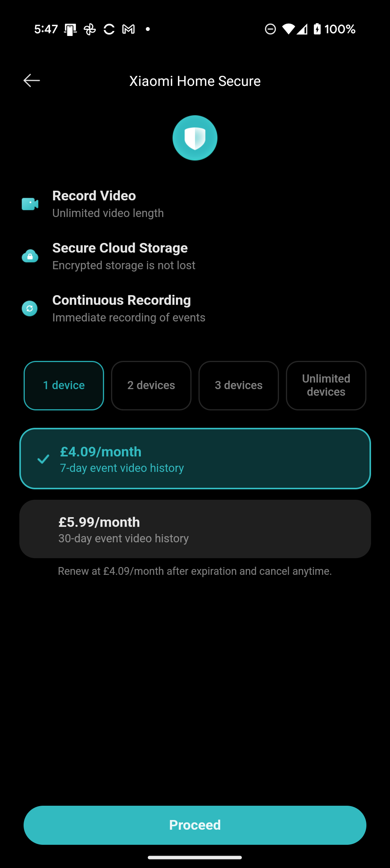Select the £5.99/month 30-day plan
Viewport: 390px width, 868px height.
click(195, 529)
